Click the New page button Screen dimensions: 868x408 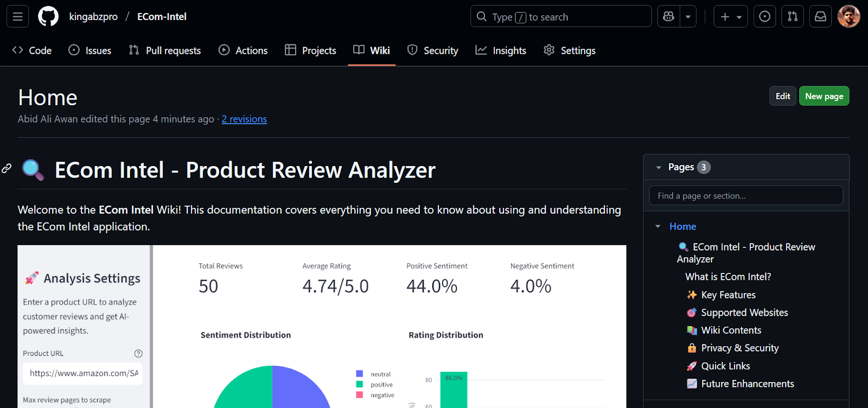tap(824, 96)
